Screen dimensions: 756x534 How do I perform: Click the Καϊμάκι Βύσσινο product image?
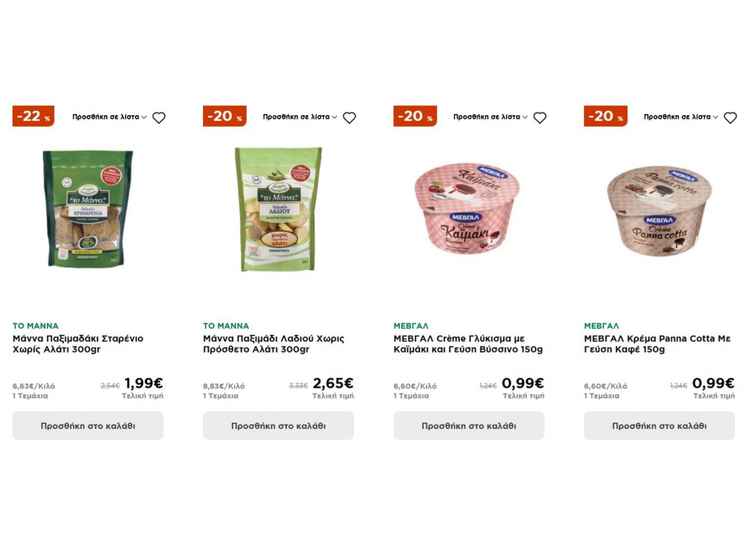[468, 208]
